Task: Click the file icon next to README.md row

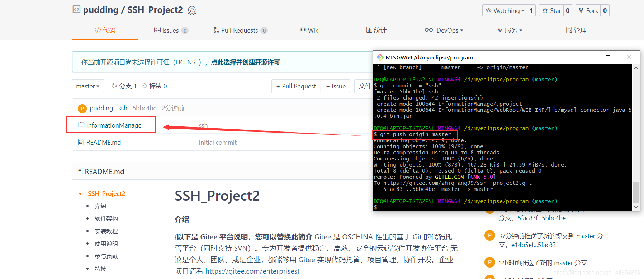Action: [81, 142]
